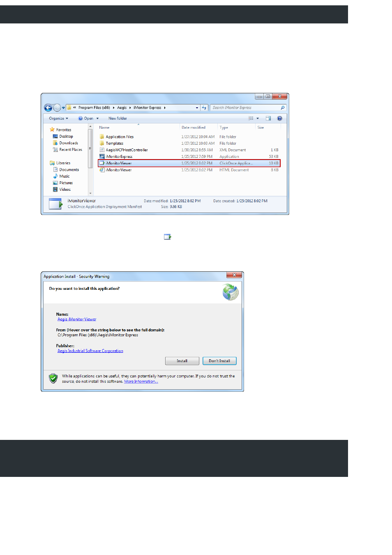This screenshot has height=555, width=392.
Task: Click the AegisWCFHostController file icon
Action: (102, 150)
